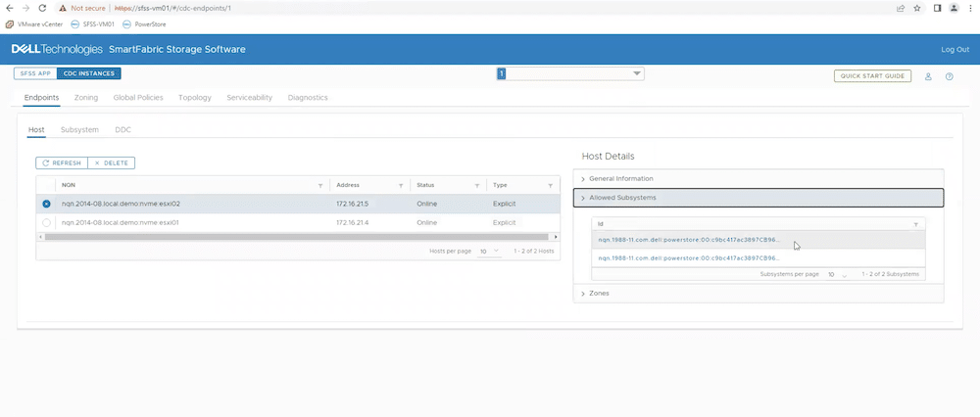
Task: Click the Dell Technologies logo
Action: tap(56, 49)
